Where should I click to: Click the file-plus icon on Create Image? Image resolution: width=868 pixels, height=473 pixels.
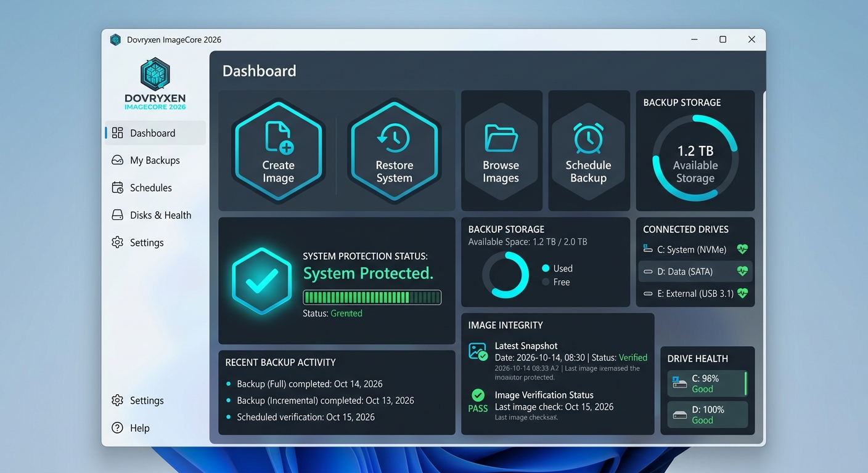pos(279,137)
